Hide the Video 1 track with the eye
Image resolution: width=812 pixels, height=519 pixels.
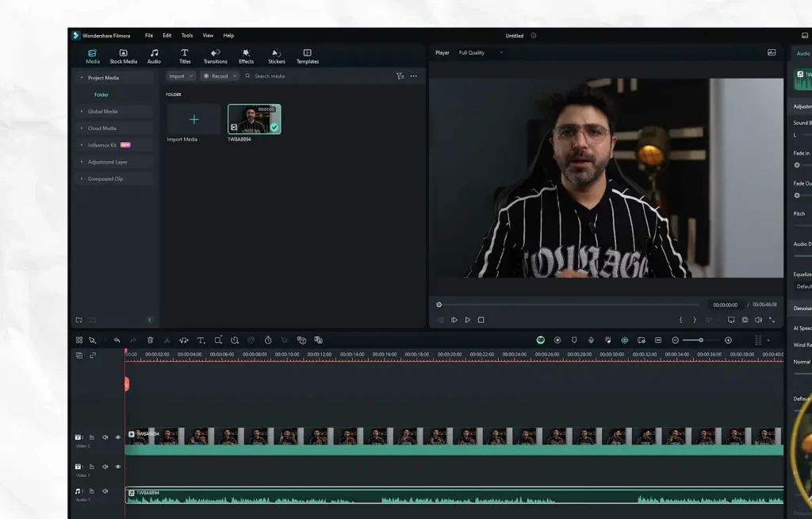(117, 467)
